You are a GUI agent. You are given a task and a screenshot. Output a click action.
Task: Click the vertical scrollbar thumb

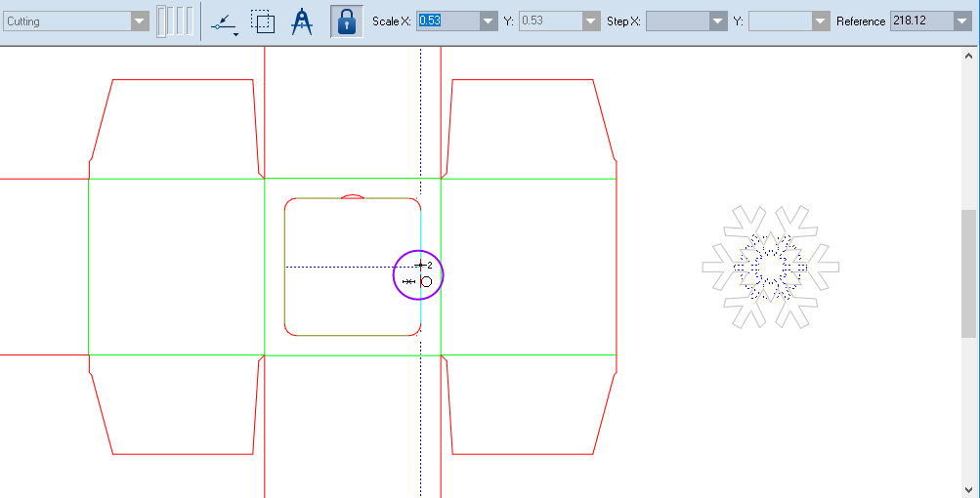pos(968,273)
